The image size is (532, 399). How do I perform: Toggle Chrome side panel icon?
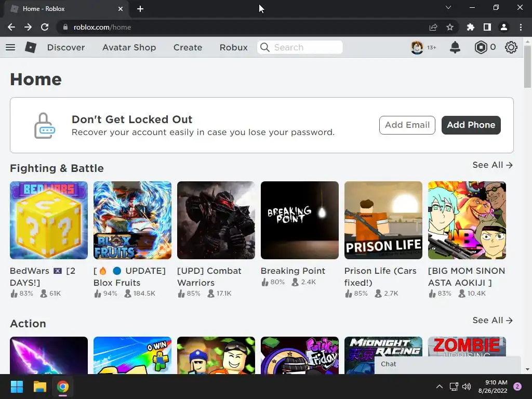click(x=487, y=27)
